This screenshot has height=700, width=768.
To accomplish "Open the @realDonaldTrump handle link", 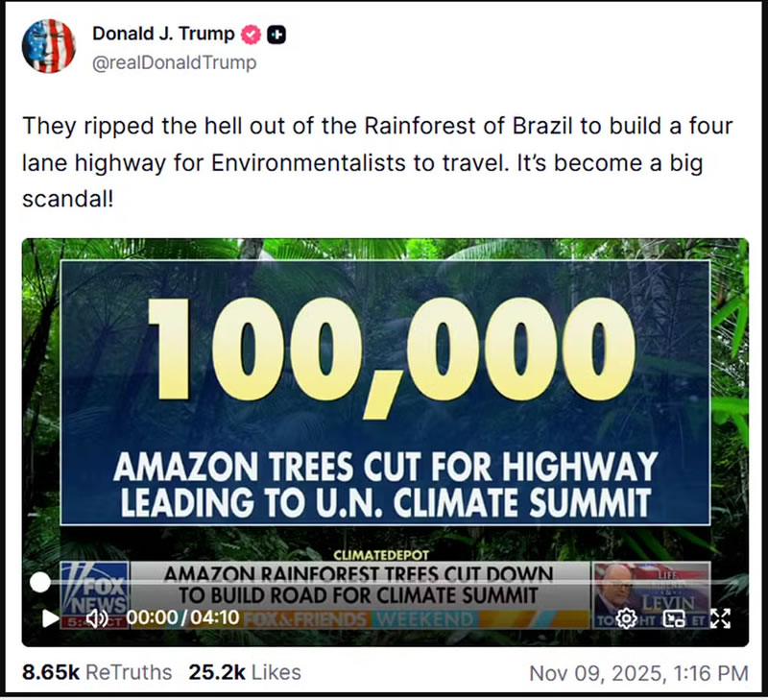I will pos(174,62).
